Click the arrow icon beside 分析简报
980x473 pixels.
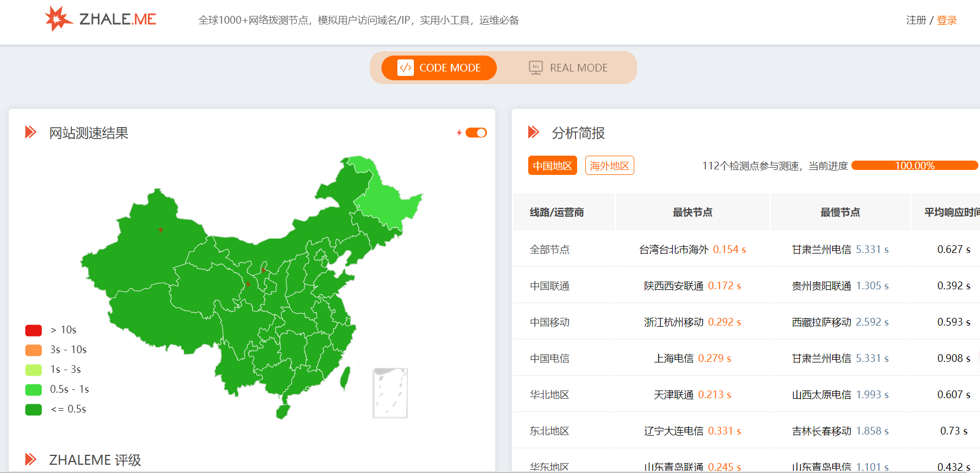click(533, 133)
